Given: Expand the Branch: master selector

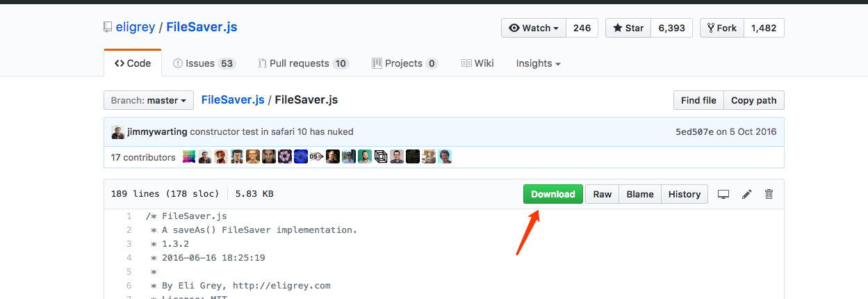Looking at the screenshot, I should click(149, 100).
